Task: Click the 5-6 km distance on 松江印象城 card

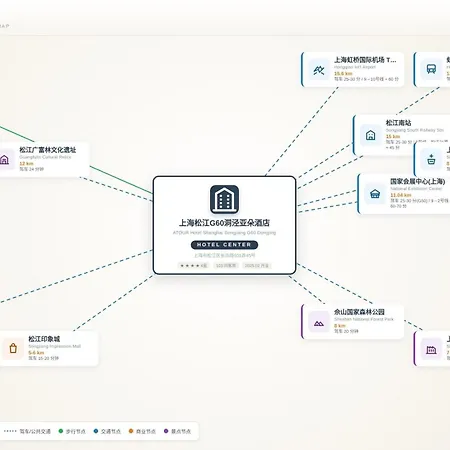Action: [36, 353]
